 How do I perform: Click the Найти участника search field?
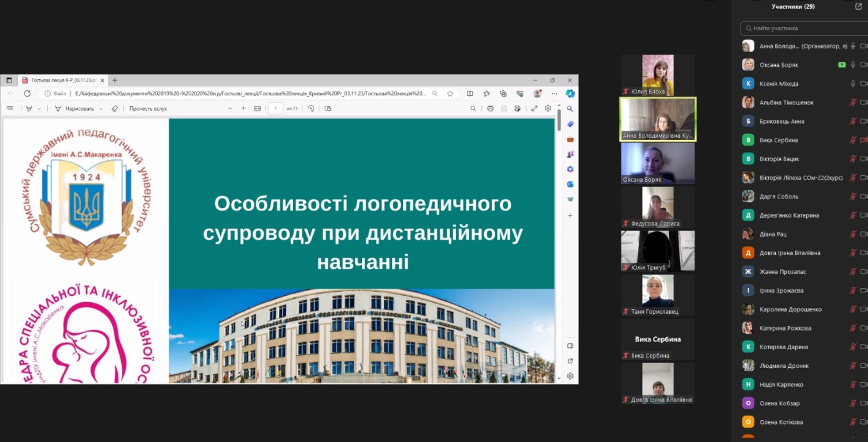(805, 28)
